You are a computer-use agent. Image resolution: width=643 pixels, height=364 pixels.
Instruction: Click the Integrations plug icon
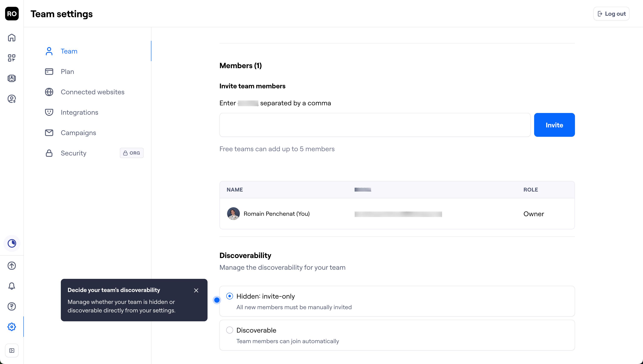[49, 112]
